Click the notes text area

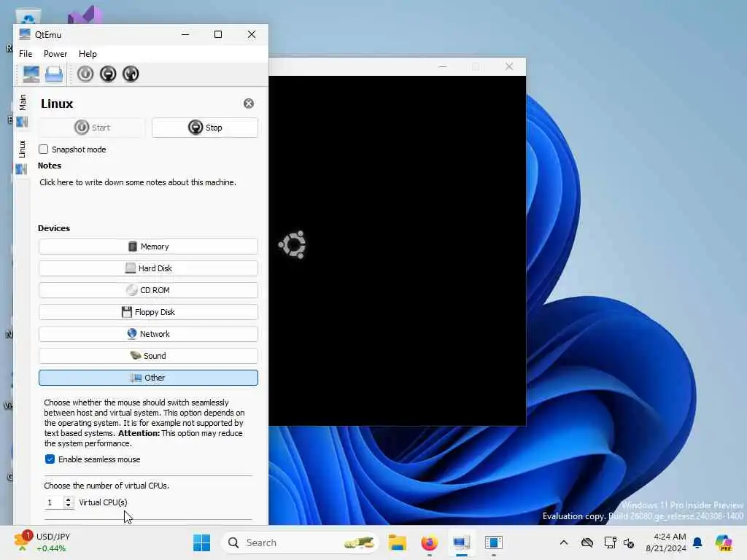(x=147, y=195)
